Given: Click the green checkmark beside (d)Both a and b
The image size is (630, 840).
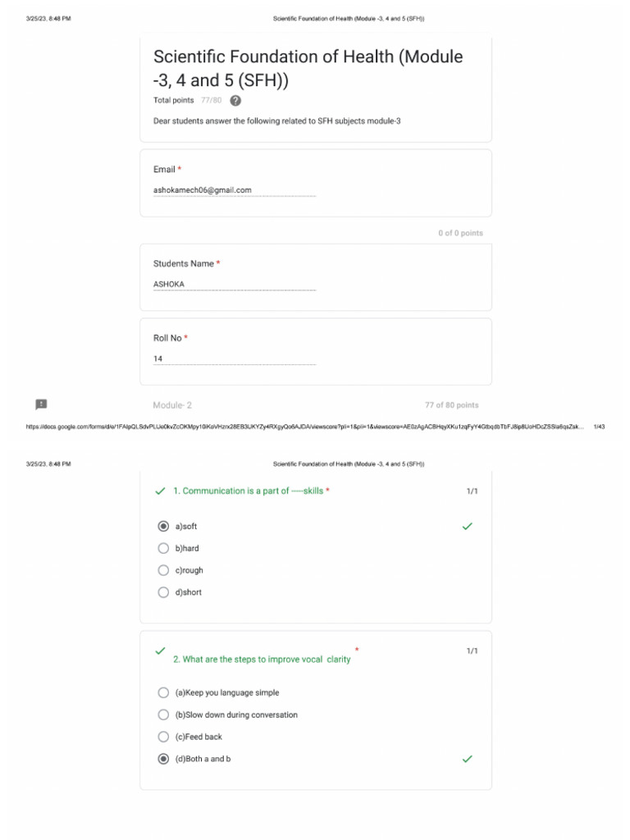Looking at the screenshot, I should click(467, 760).
